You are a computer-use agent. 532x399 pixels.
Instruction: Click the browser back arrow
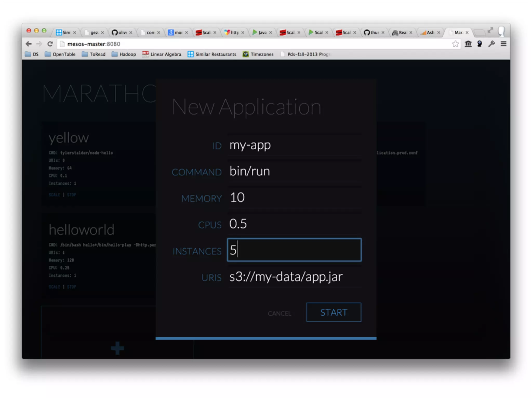click(x=29, y=44)
